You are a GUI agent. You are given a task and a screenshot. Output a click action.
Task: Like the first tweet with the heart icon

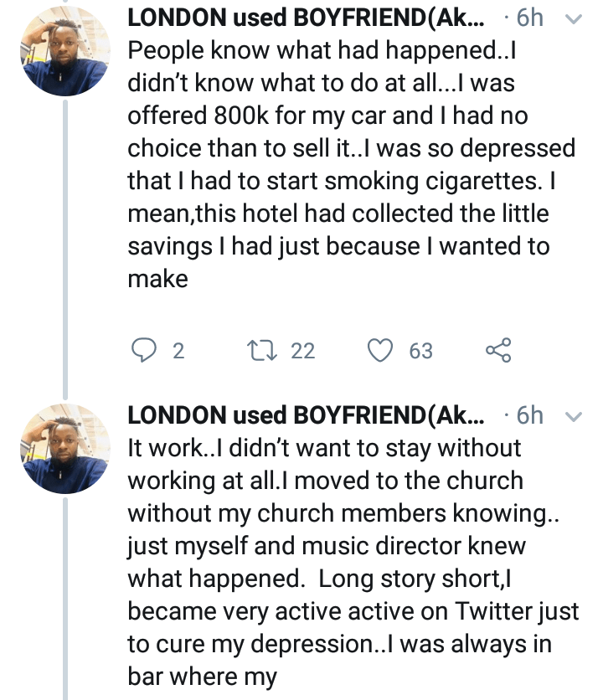(x=381, y=351)
